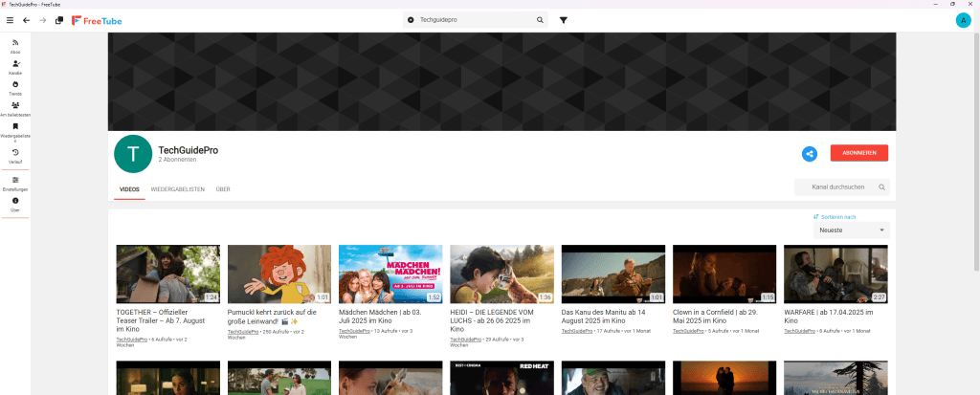Open the hamburger menu to toggle the sidebar

coord(10,21)
